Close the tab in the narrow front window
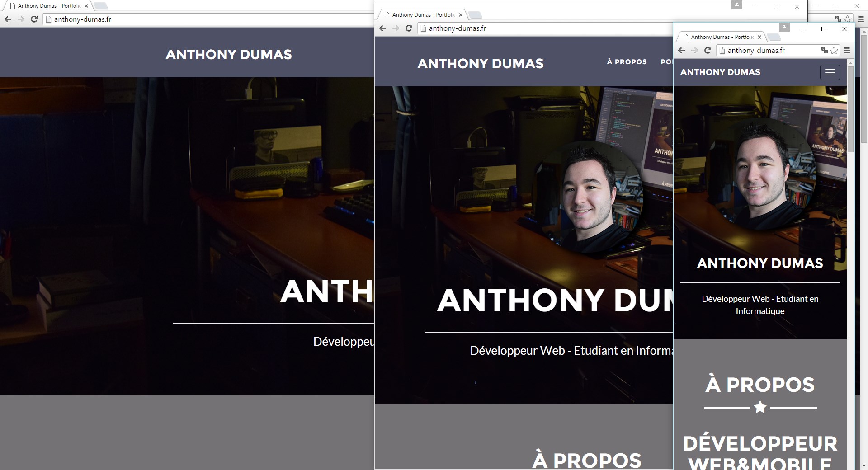Screen dimensions: 868x470 coord(759,37)
